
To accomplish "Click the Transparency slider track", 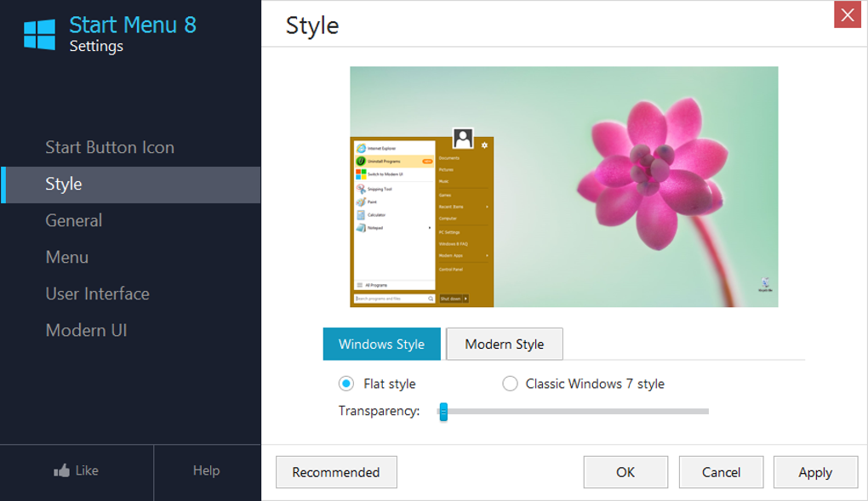I will (573, 412).
